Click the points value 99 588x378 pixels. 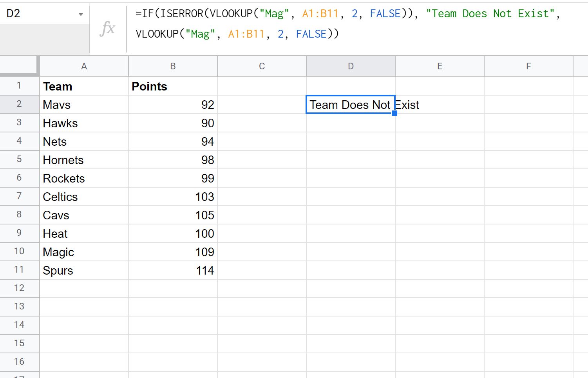point(173,178)
